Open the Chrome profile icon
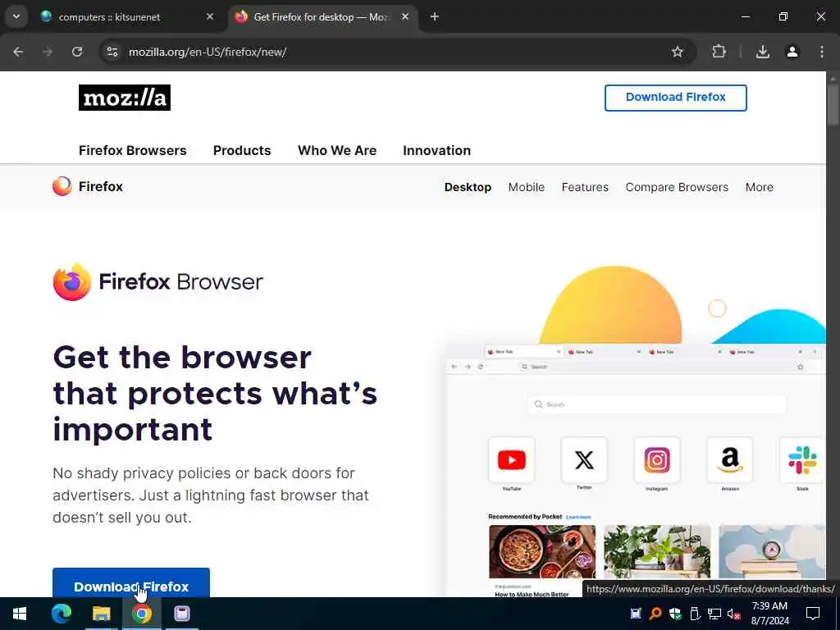This screenshot has width=840, height=630. [792, 52]
